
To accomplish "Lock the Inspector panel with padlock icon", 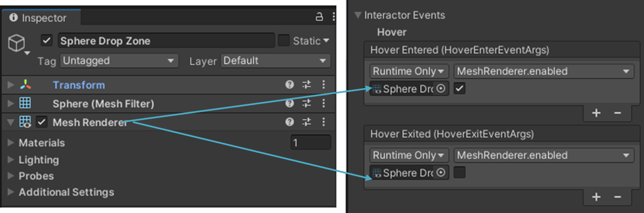I will [x=319, y=17].
